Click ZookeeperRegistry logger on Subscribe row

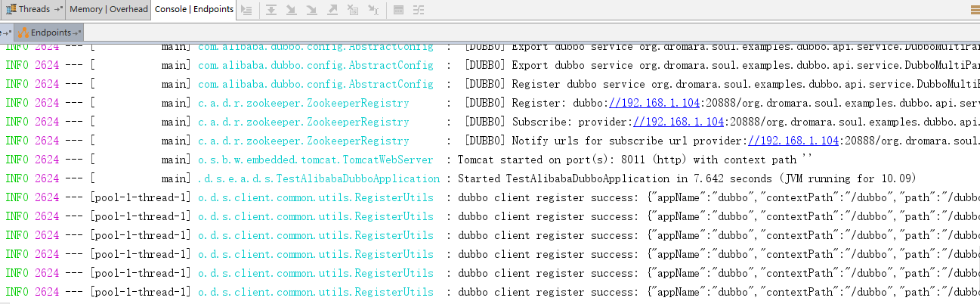point(304,122)
